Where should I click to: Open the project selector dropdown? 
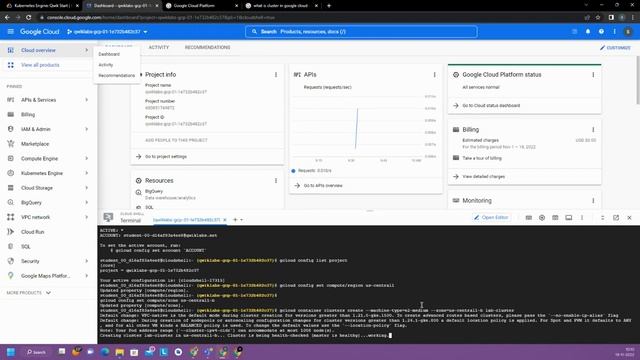click(x=107, y=31)
